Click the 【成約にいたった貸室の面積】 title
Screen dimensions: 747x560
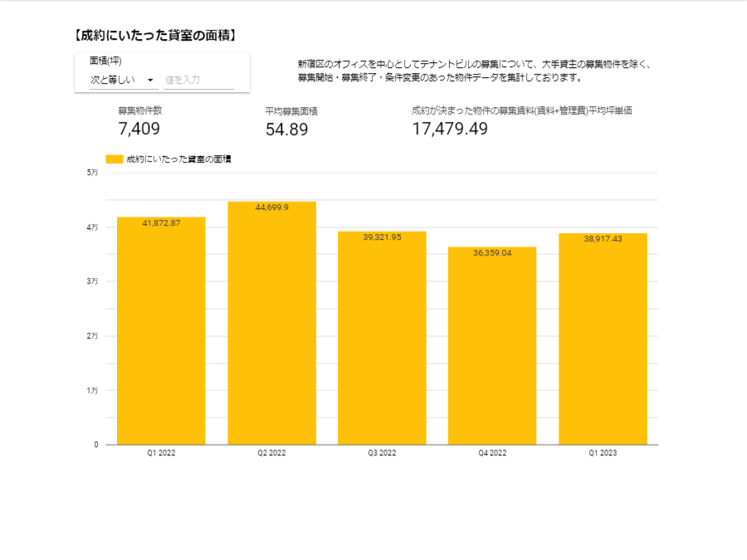click(x=155, y=35)
